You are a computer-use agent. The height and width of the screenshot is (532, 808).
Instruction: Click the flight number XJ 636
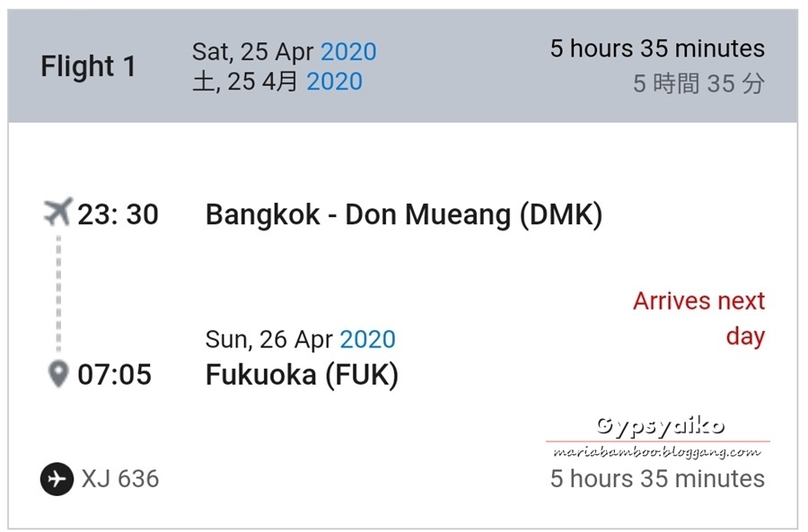tap(120, 479)
